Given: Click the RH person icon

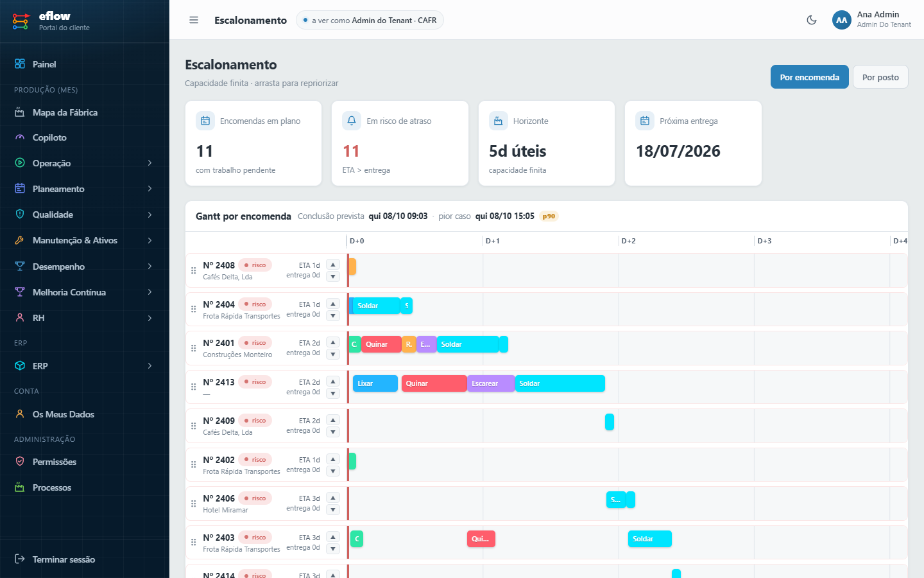Looking at the screenshot, I should click(x=20, y=318).
